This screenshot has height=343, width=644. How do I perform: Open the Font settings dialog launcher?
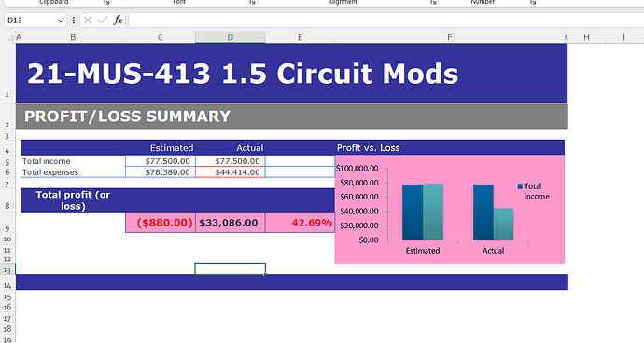tap(252, 3)
